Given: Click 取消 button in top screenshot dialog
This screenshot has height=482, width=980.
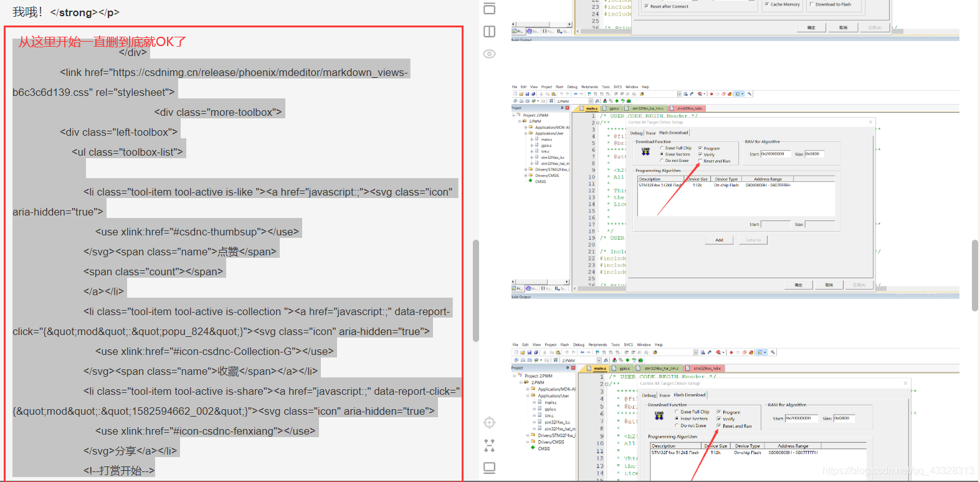Looking at the screenshot, I should [x=843, y=27].
